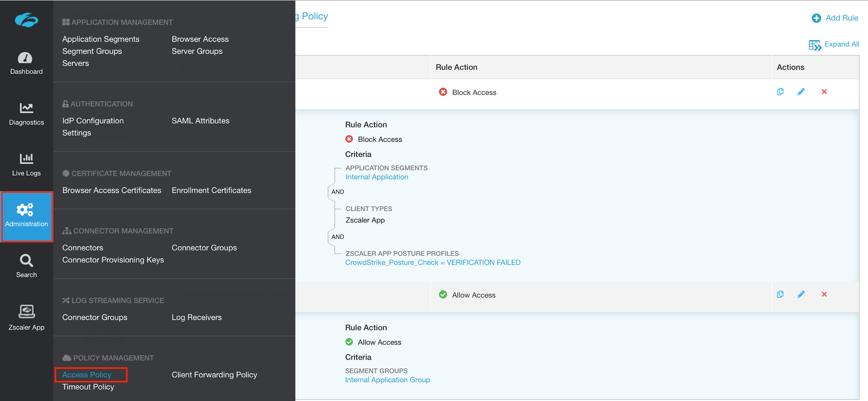868x401 pixels.
Task: Open Servers menu item
Action: pos(75,63)
